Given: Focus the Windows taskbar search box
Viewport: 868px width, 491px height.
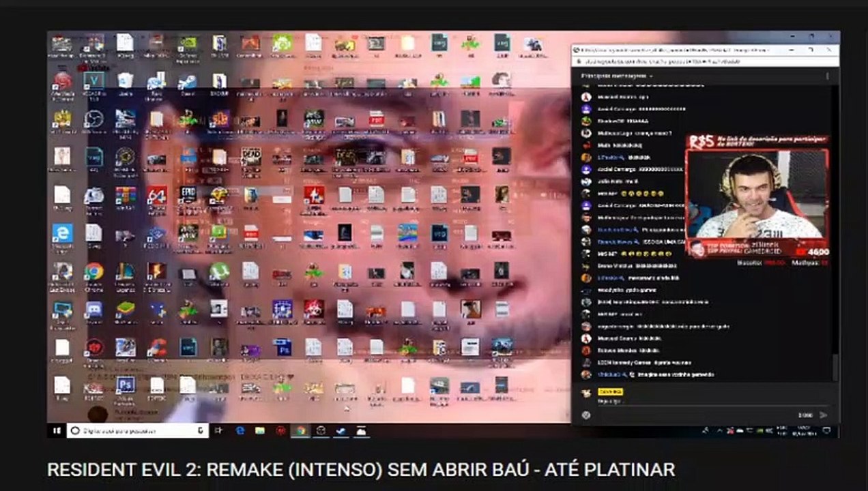Looking at the screenshot, I should 136,430.
